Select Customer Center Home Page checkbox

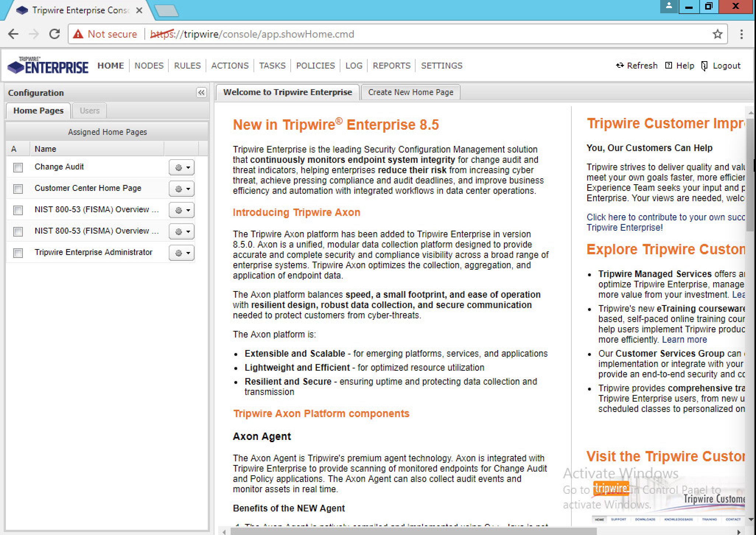pyautogui.click(x=18, y=189)
